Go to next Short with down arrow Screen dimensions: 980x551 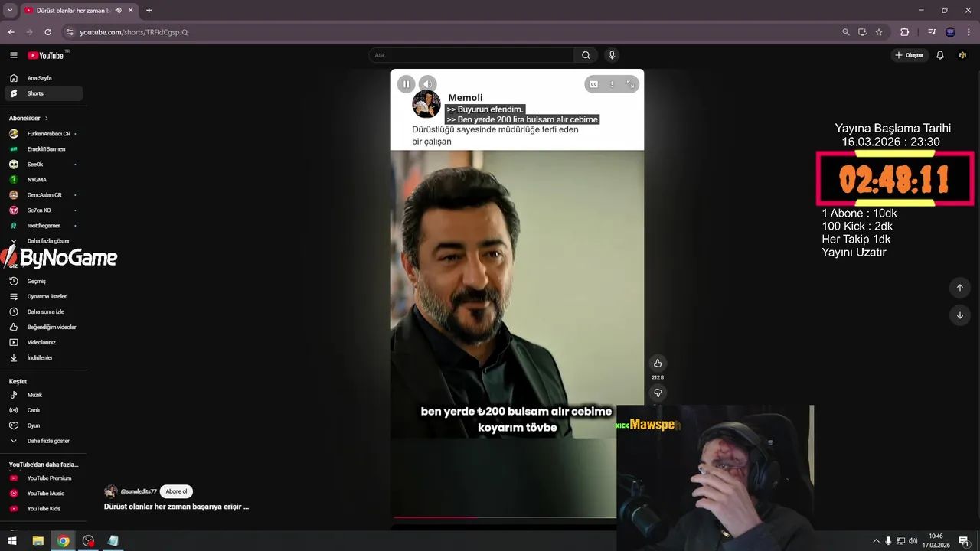click(x=960, y=315)
